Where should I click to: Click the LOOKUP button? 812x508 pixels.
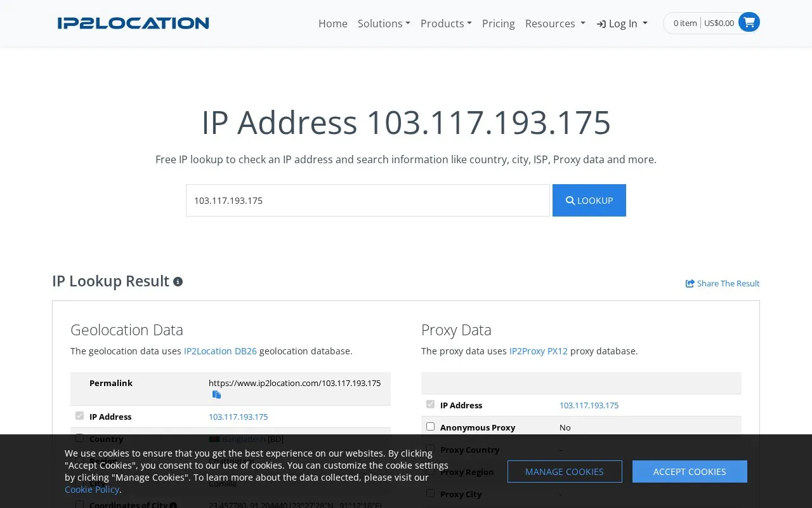(x=589, y=200)
